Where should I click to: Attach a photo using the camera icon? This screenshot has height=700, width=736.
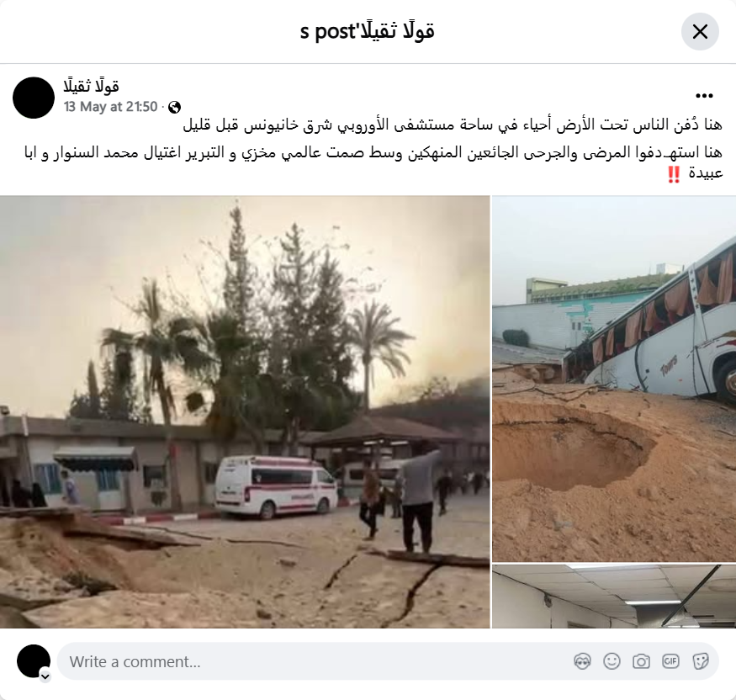click(x=641, y=661)
